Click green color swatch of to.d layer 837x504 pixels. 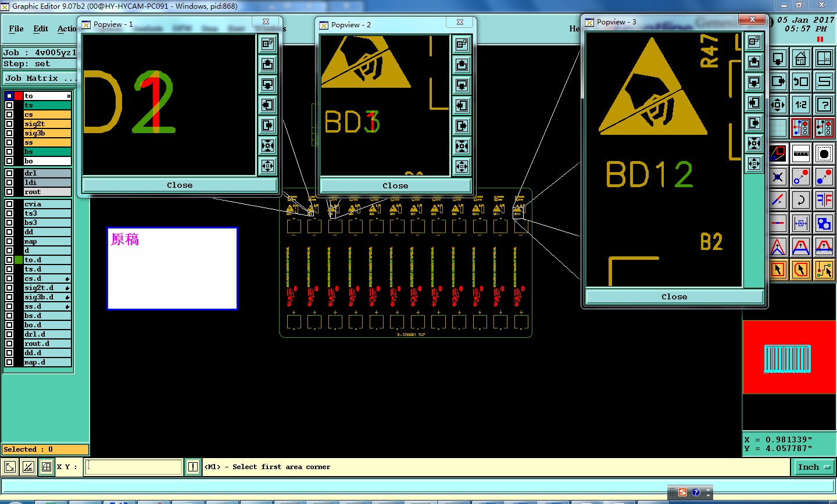(19, 260)
